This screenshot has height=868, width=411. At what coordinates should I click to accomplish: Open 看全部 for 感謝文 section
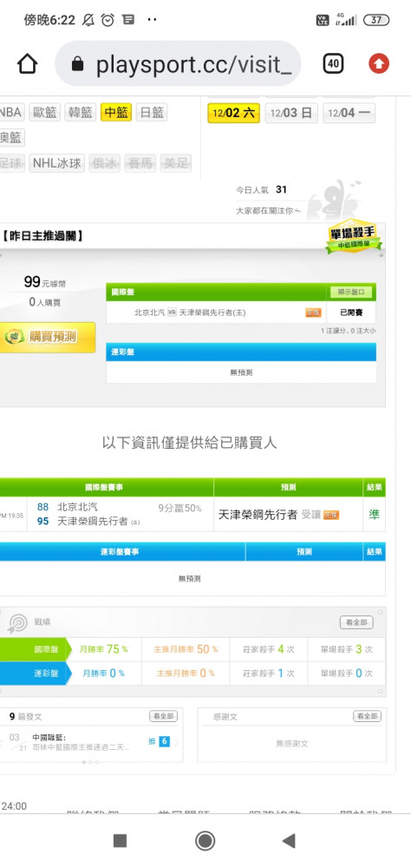(x=368, y=716)
